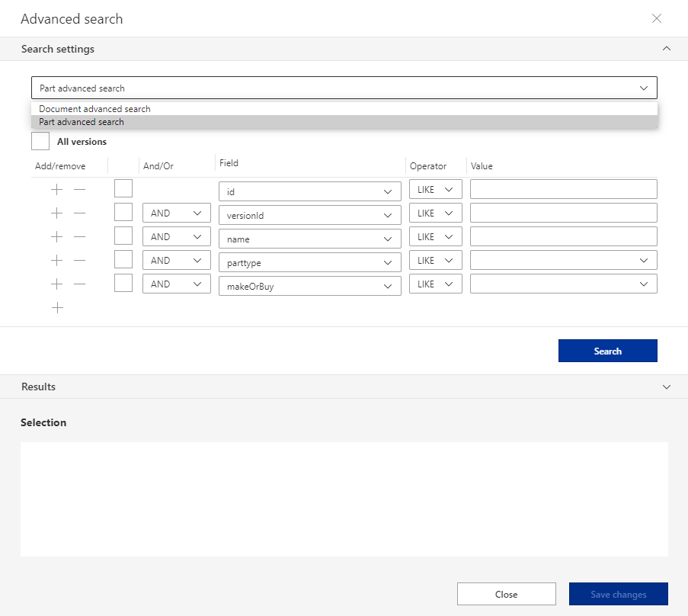Image resolution: width=688 pixels, height=616 pixels.
Task: Click the bottom plus icon to append a condition
Action: click(56, 307)
